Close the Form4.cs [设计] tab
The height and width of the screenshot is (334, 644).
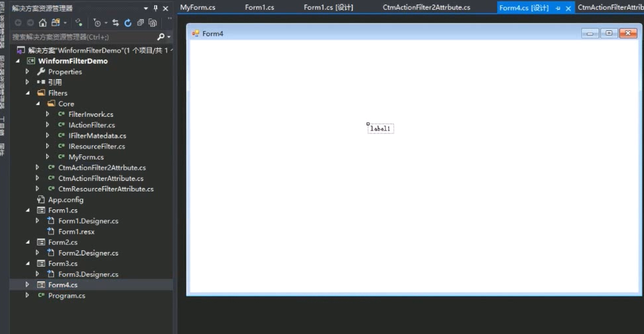568,8
